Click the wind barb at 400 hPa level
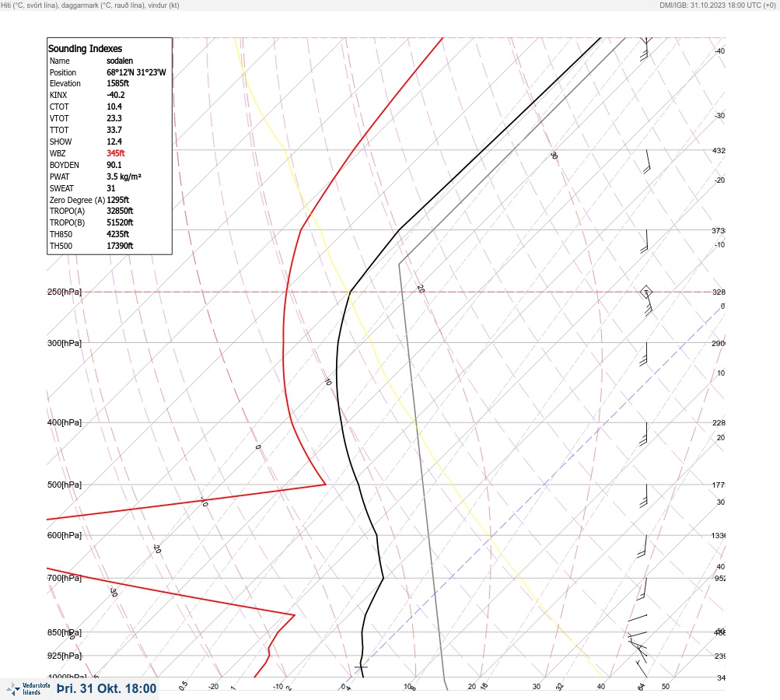The image size is (780, 700). click(644, 433)
